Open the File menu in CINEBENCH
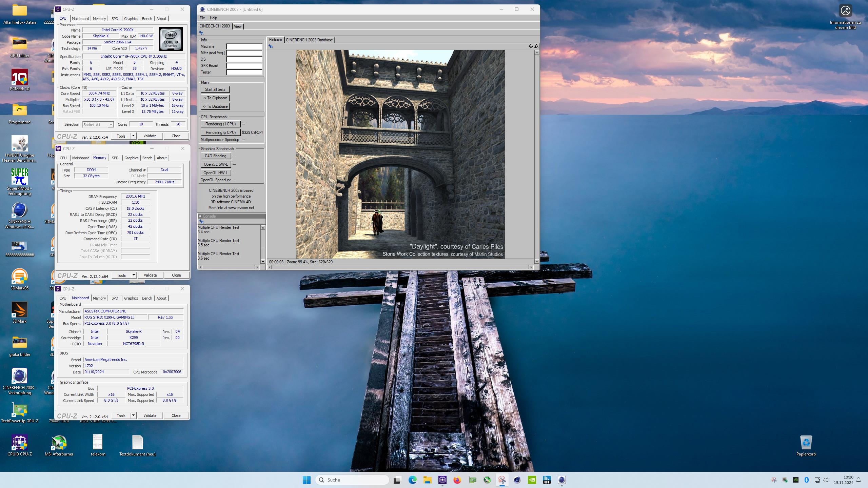 pyautogui.click(x=202, y=18)
